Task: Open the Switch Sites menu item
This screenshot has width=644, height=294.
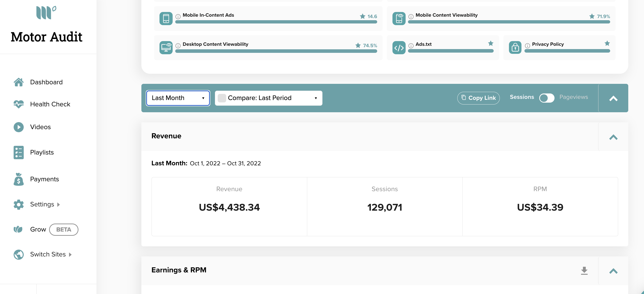Action: [x=48, y=254]
